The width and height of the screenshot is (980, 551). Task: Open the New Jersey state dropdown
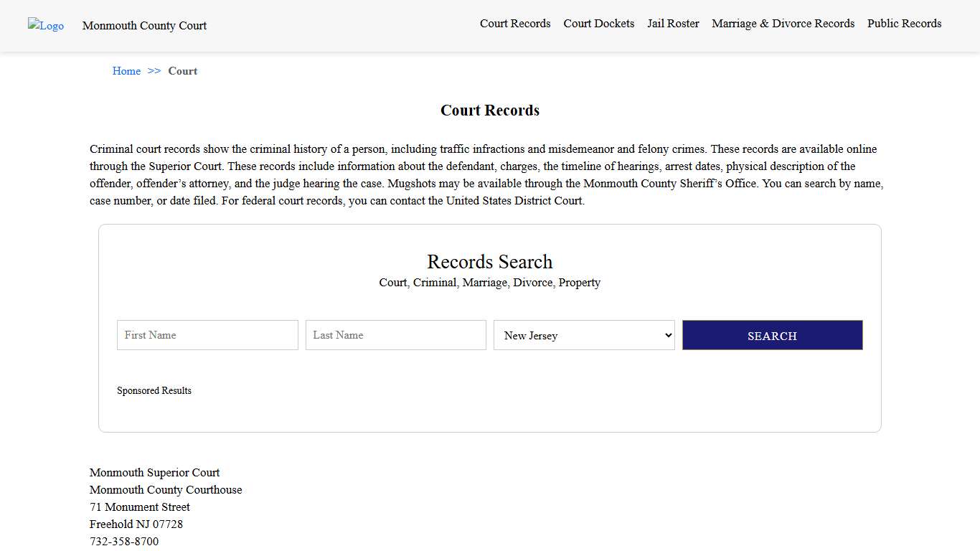tap(583, 335)
